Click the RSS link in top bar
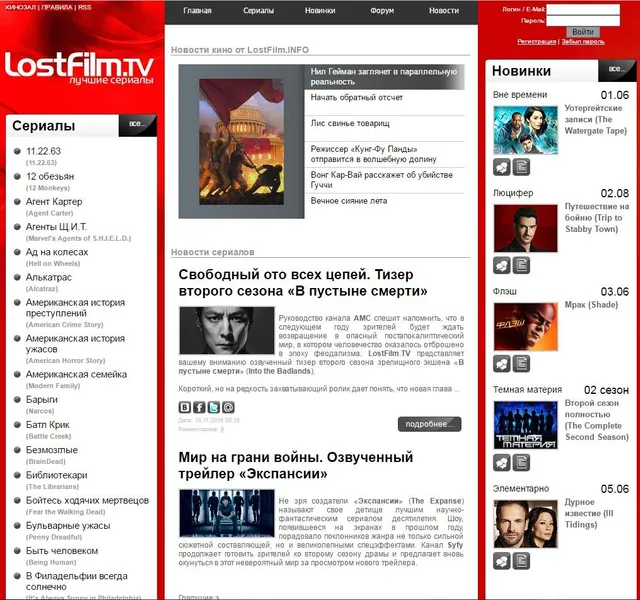 click(x=84, y=7)
